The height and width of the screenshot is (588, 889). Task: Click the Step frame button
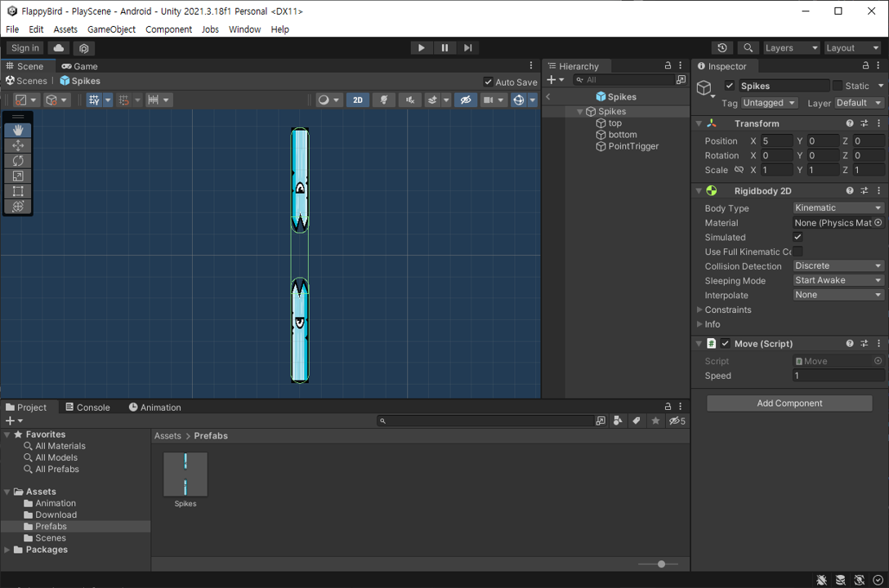(x=467, y=48)
